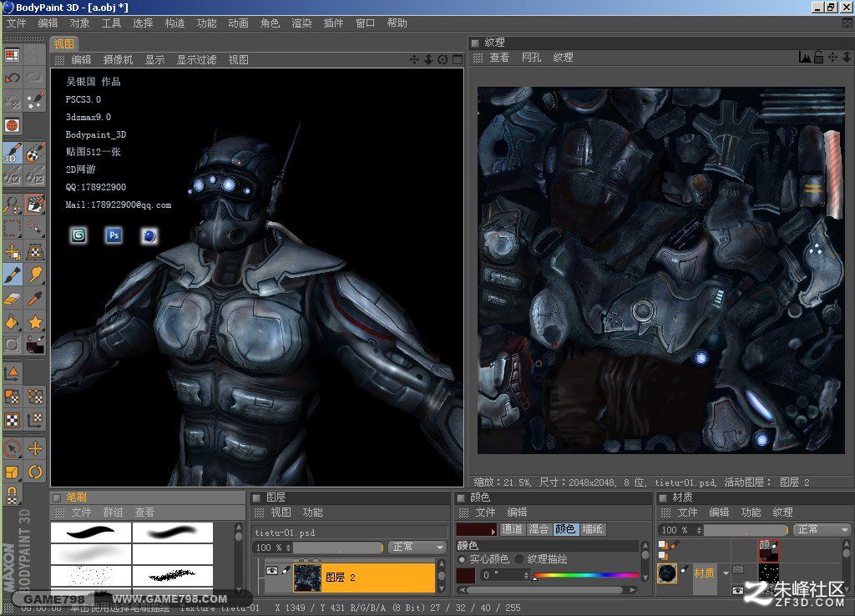Image resolution: width=855 pixels, height=616 pixels.
Task: Select the transform bitmap tool
Action: click(x=35, y=252)
